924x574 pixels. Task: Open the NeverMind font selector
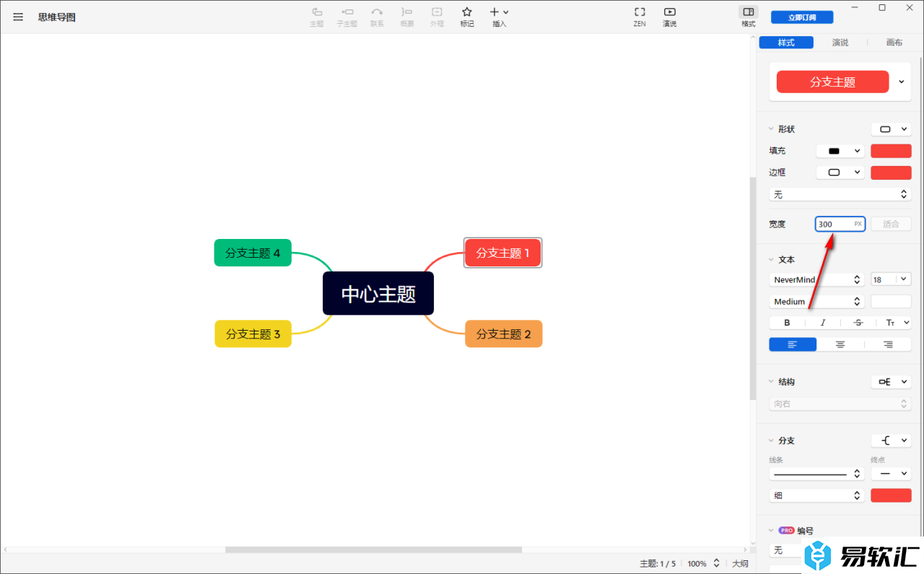(x=816, y=279)
